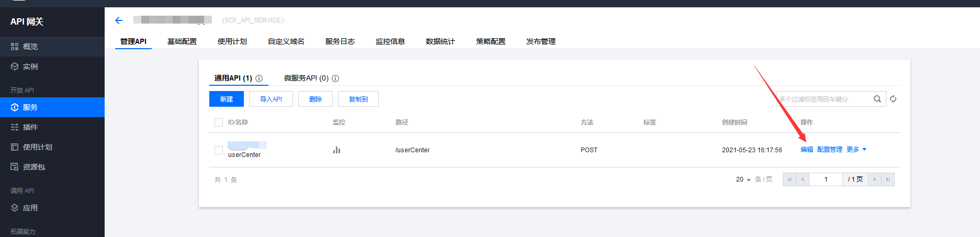This screenshot has height=237, width=980.
Task: Click info icon next to 微服务API
Action: (x=335, y=78)
